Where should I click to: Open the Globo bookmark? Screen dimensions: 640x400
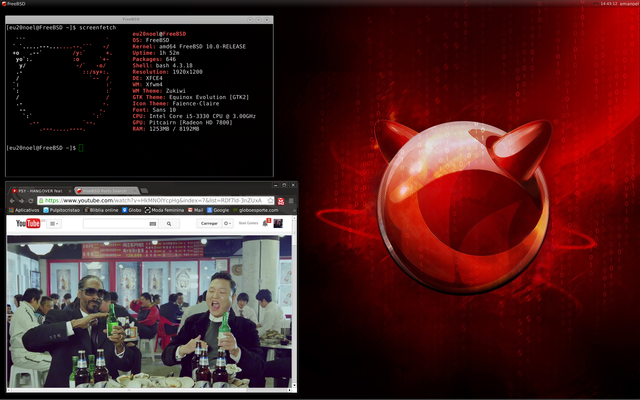pyautogui.click(x=131, y=210)
